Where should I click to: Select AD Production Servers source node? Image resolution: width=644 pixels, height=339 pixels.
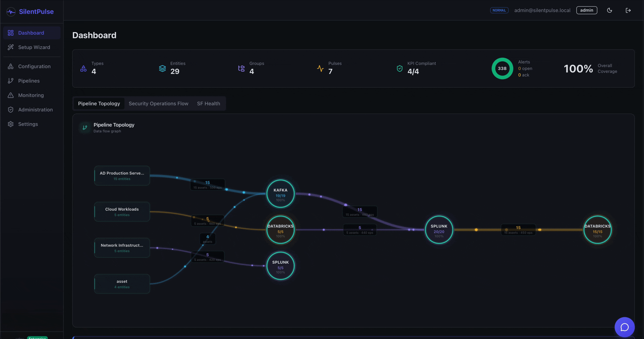pyautogui.click(x=122, y=176)
